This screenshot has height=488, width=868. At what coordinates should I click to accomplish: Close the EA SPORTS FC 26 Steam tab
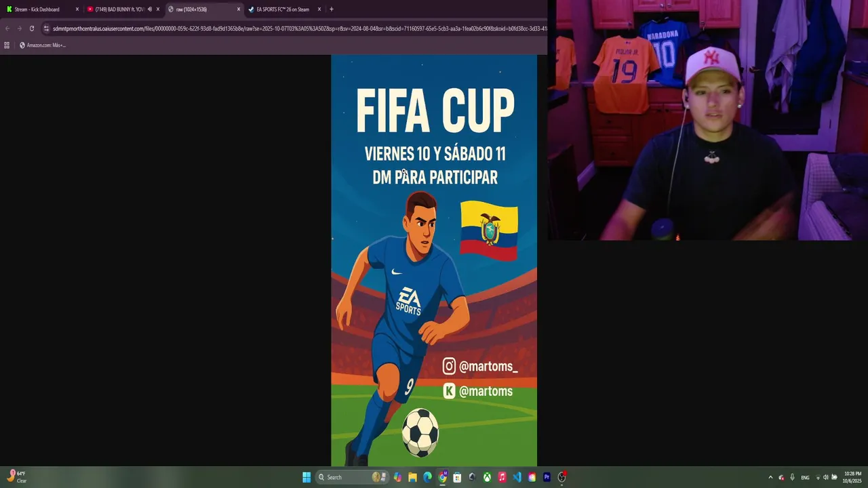pos(319,9)
